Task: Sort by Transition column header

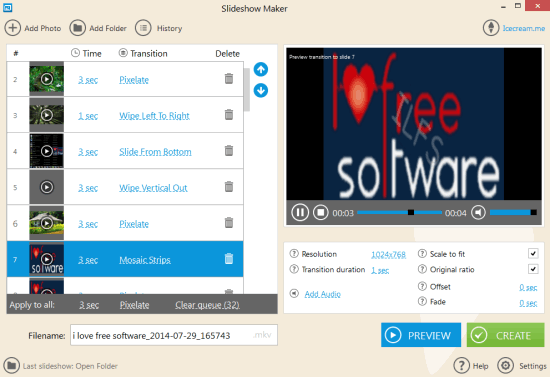Action: (x=143, y=53)
